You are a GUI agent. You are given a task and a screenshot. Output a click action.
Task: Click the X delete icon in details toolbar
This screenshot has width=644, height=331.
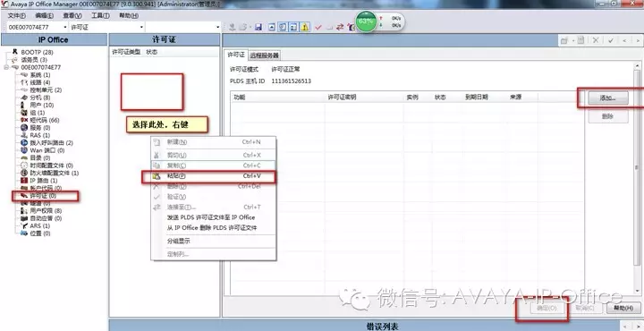[596, 40]
